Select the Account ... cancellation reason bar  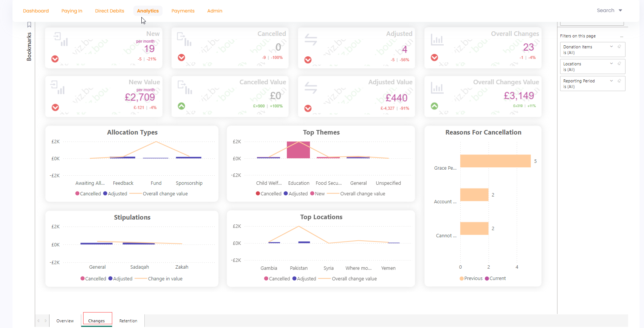[474, 195]
